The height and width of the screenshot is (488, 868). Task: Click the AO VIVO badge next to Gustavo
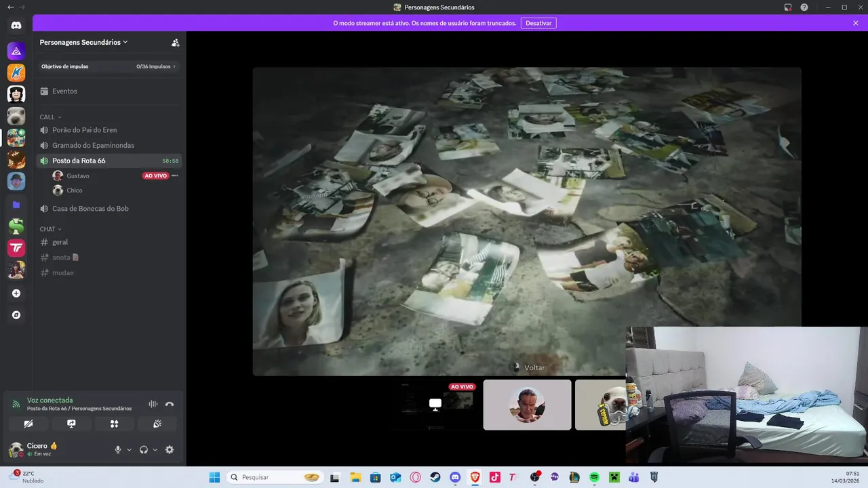[x=155, y=176]
